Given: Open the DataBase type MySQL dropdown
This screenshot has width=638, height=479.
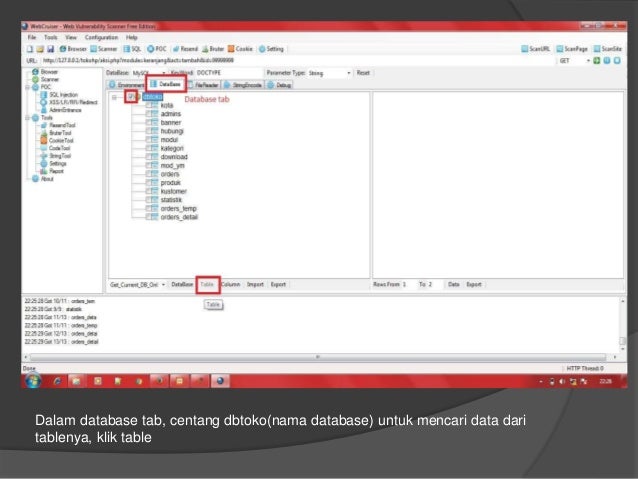Looking at the screenshot, I should 164,73.
